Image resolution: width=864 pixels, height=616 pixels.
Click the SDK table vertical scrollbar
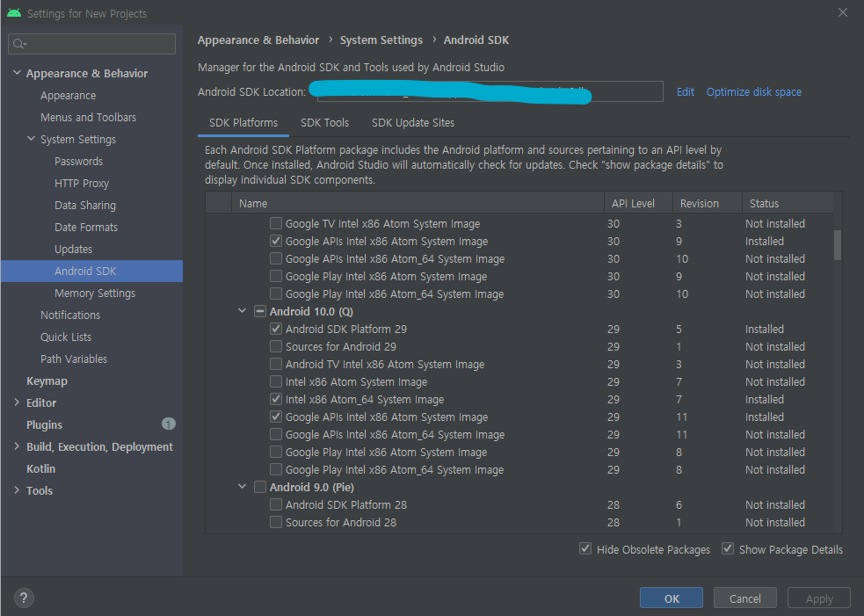click(838, 244)
